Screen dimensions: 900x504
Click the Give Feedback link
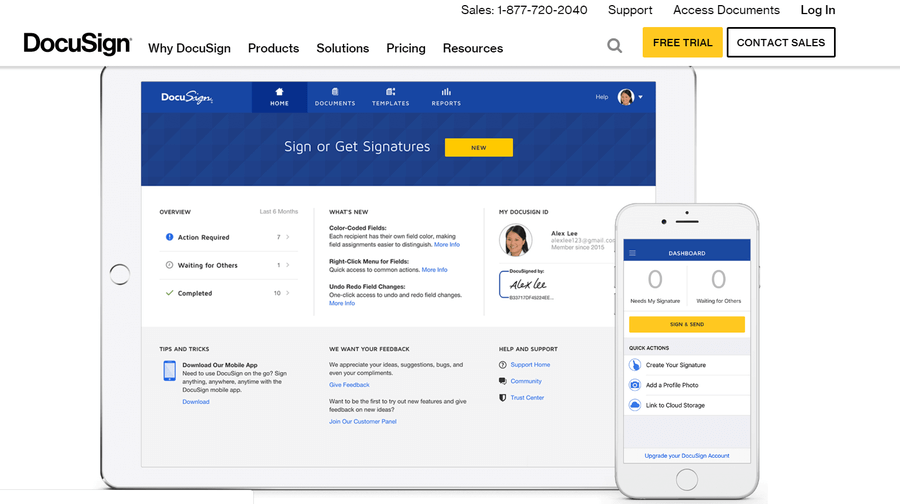349,385
